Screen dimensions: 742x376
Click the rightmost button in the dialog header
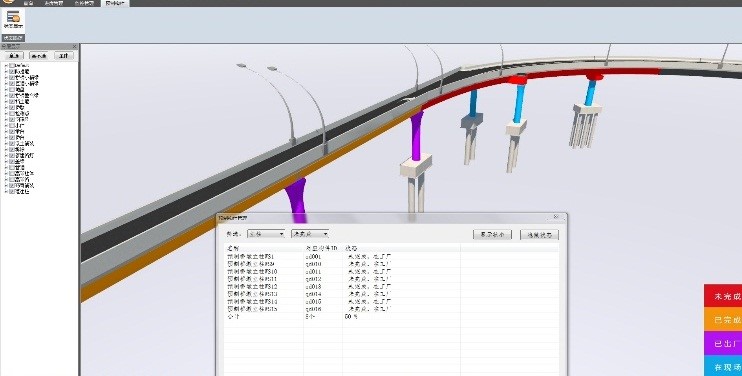(539, 235)
